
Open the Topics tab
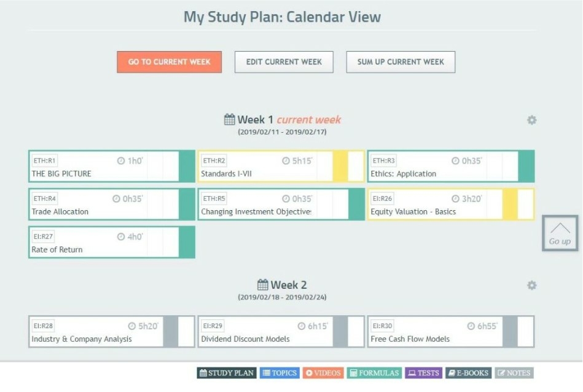click(280, 373)
